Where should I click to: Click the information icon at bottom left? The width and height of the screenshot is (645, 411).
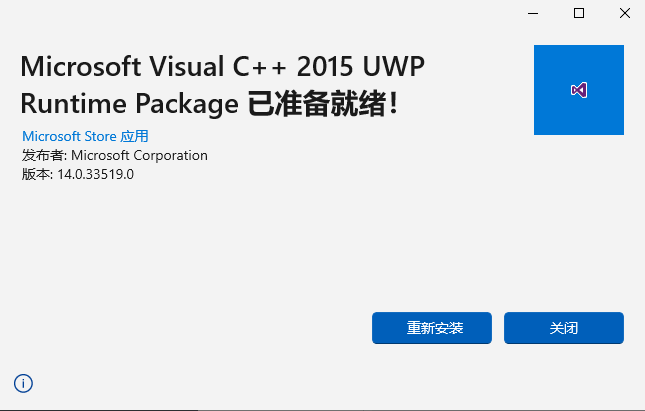coord(23,383)
